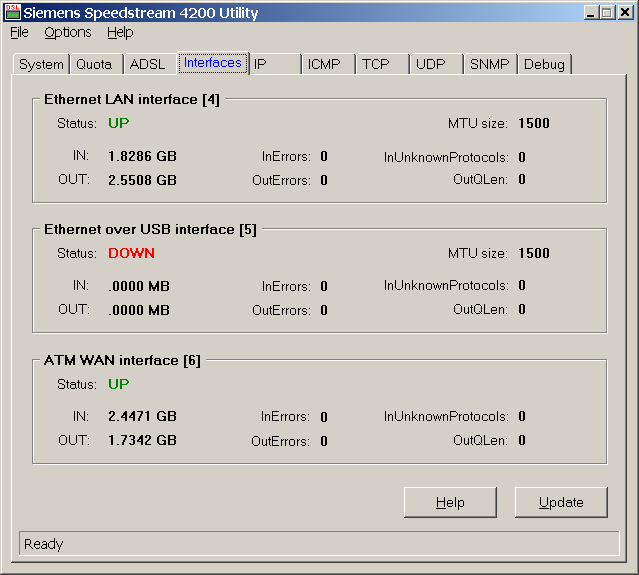Click USB interface MTU size value 1500
Image resolution: width=639 pixels, height=575 pixels.
(x=534, y=253)
